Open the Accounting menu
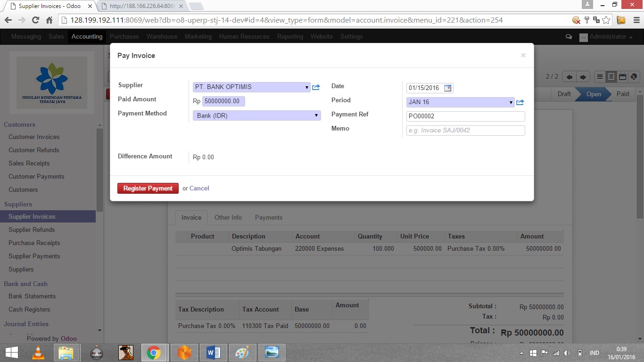Screen dimensions: 644x362 pyautogui.click(x=87, y=37)
